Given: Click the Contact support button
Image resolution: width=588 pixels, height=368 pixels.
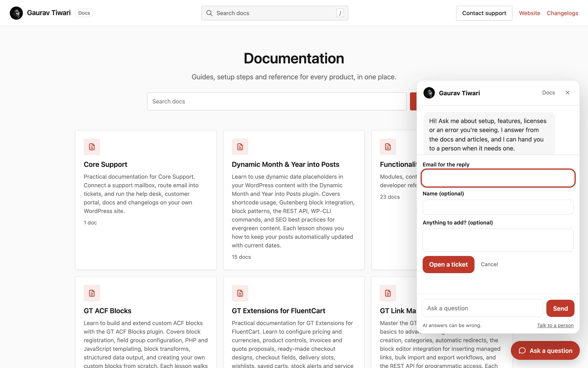Looking at the screenshot, I should coord(484,13).
